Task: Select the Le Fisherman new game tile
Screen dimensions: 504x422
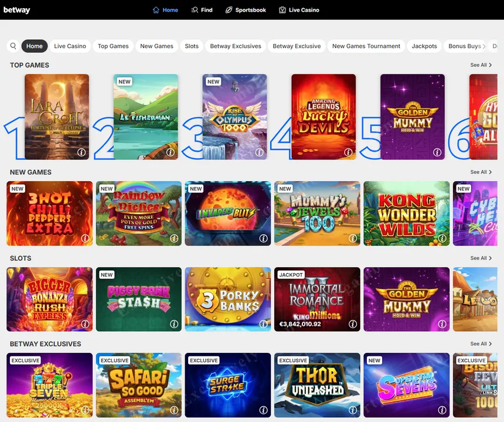Action: tap(145, 117)
